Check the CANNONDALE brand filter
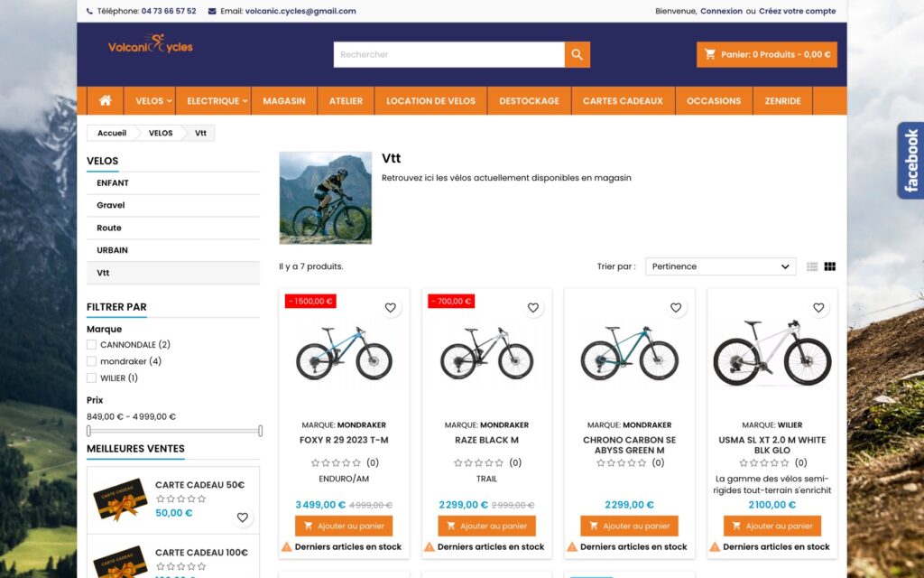 [91, 344]
